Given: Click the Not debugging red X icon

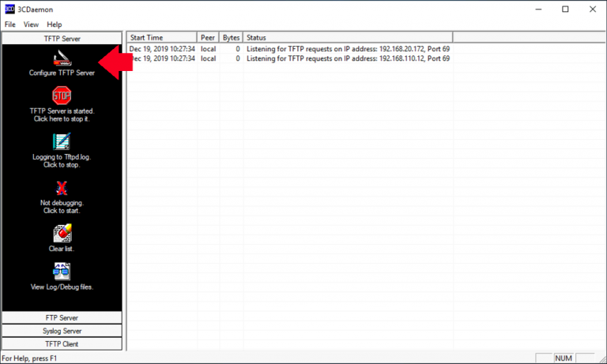Looking at the screenshot, I should pos(62,188).
